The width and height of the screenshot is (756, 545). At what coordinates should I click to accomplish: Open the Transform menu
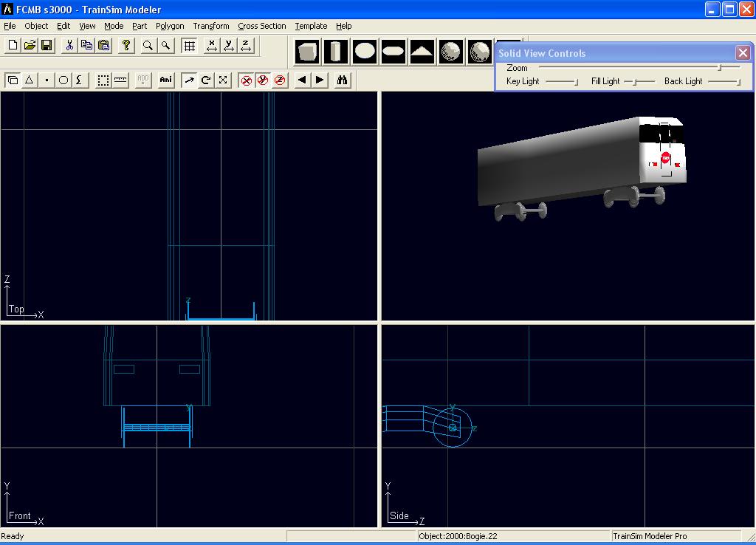pyautogui.click(x=211, y=26)
